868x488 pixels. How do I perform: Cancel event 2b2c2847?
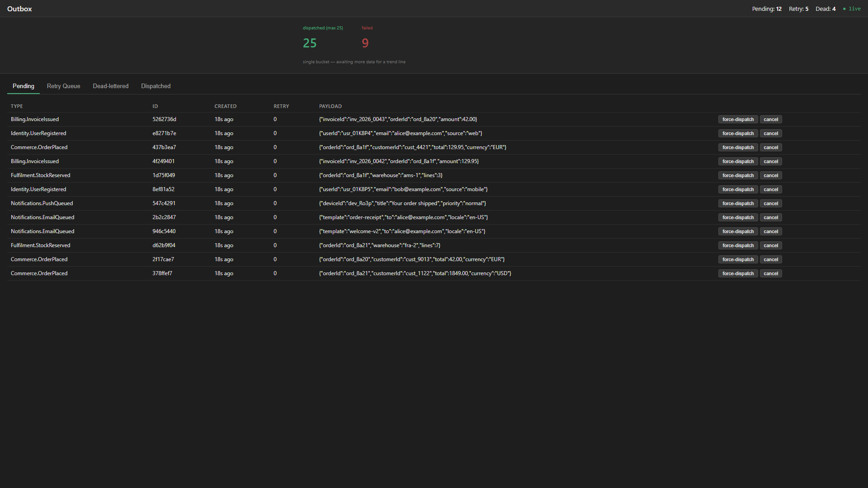click(771, 217)
